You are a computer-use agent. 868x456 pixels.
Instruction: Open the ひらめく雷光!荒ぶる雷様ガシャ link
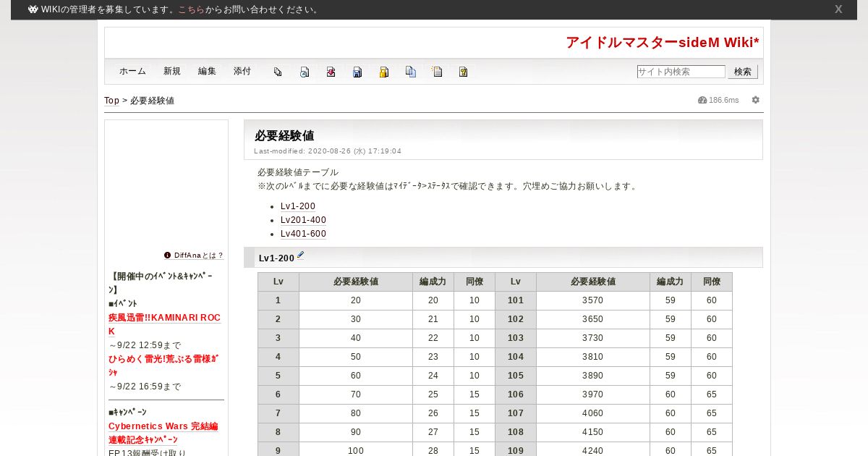coord(163,365)
